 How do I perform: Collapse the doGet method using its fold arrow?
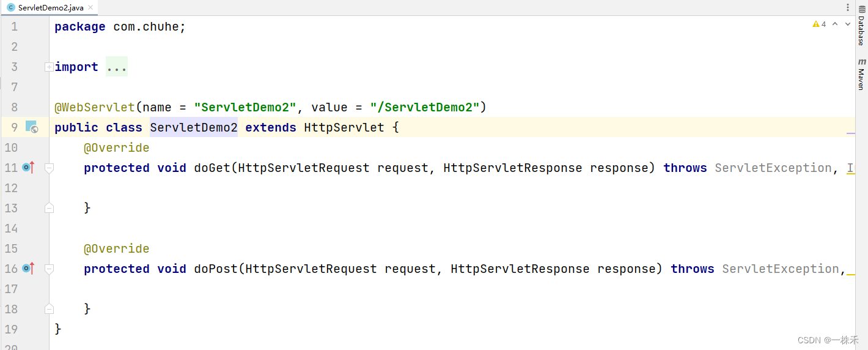tap(50, 168)
